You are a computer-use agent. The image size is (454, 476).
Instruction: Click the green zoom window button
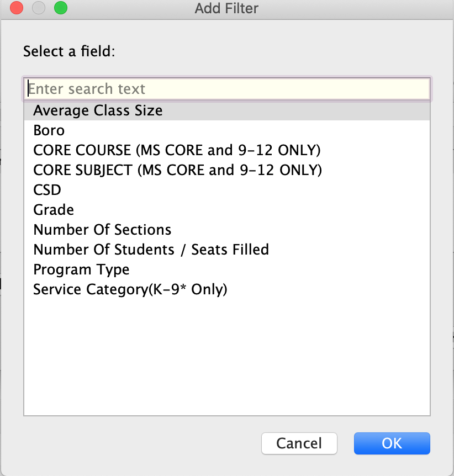(x=60, y=8)
